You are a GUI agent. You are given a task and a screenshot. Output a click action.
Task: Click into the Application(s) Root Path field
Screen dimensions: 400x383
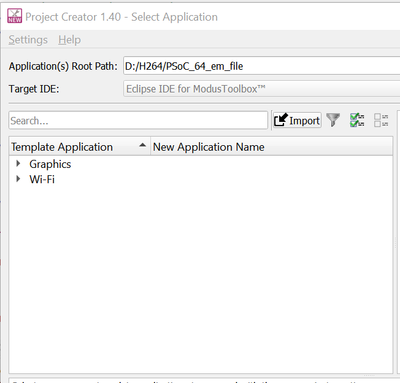262,66
